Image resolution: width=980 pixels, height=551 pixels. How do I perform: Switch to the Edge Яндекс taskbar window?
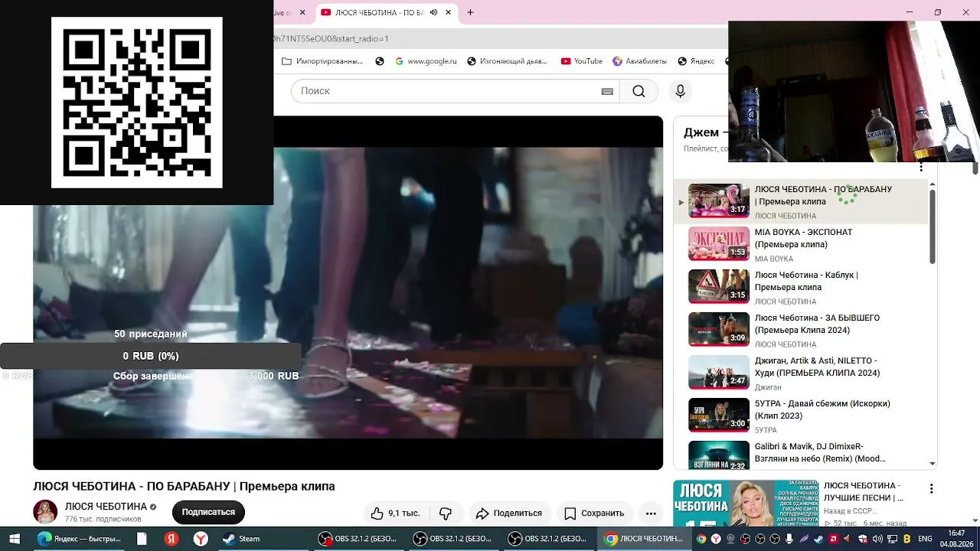80,539
